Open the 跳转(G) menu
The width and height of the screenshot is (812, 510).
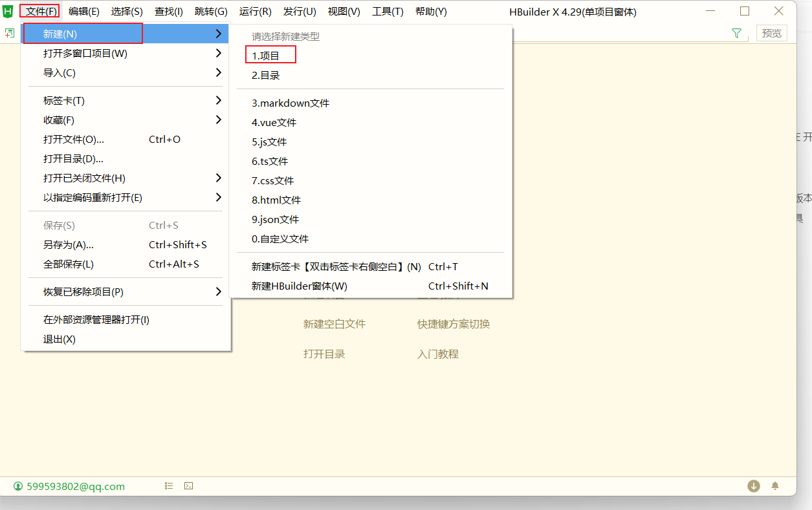click(212, 11)
